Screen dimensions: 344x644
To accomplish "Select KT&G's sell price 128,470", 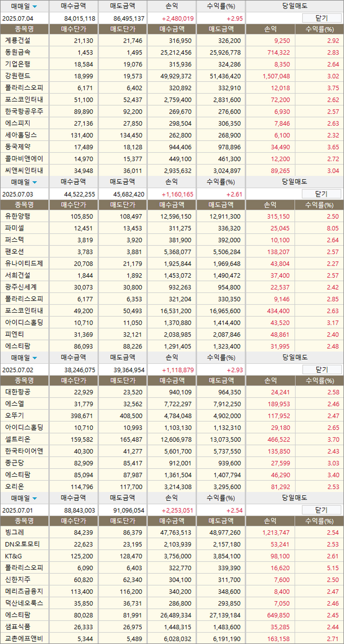I will click(x=131, y=556).
